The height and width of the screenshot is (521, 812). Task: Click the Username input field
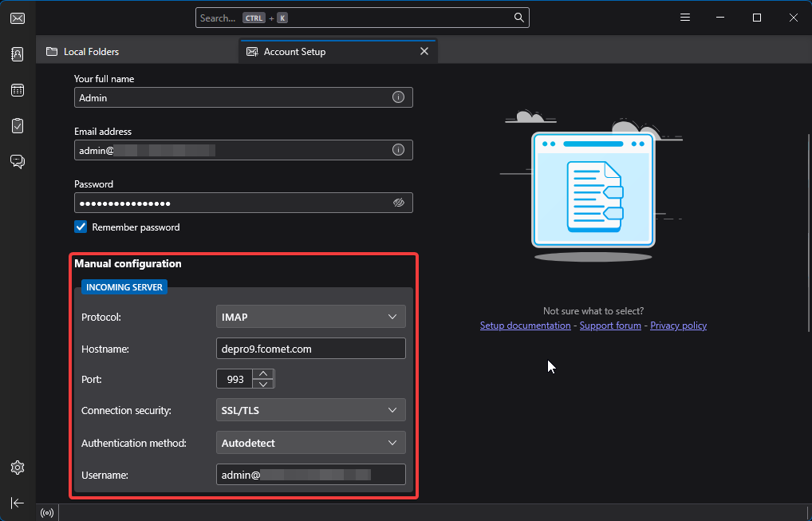(x=311, y=475)
